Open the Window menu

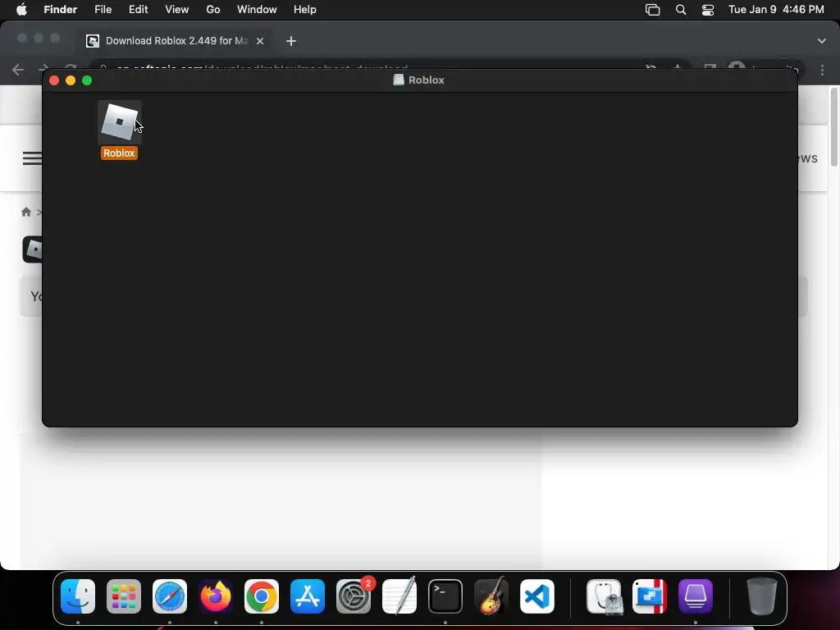pos(257,10)
